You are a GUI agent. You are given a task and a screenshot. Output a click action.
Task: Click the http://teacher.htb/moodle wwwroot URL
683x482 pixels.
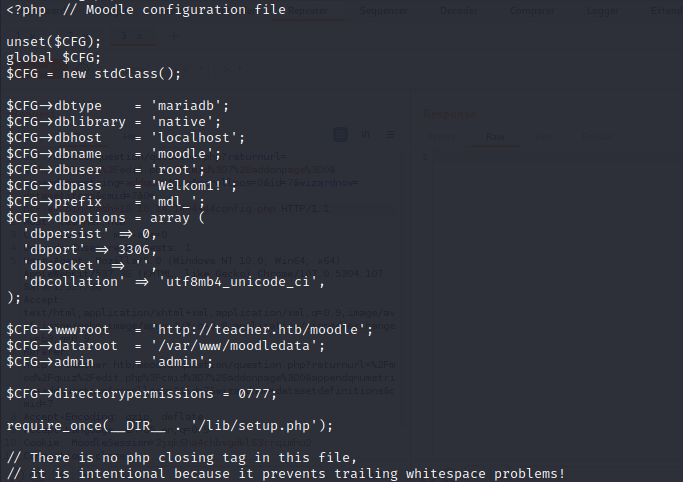point(262,328)
